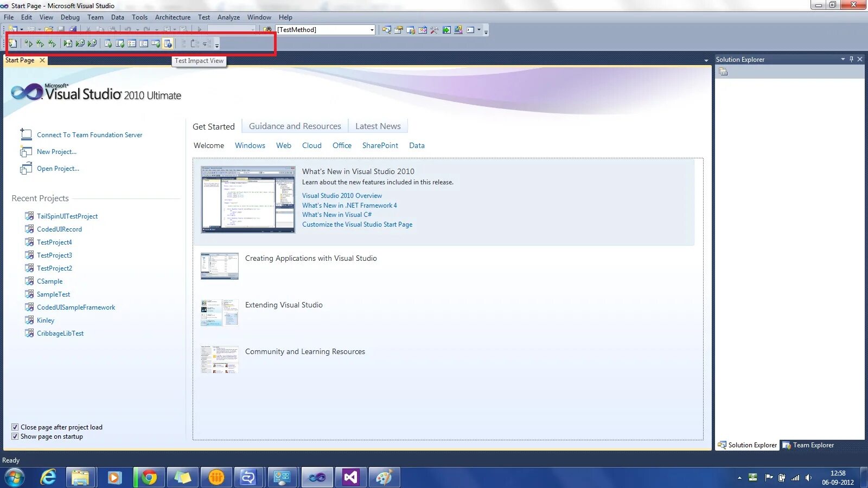The image size is (868, 488).
Task: Click the Open File folder toolbar icon
Action: pyautogui.click(x=49, y=29)
